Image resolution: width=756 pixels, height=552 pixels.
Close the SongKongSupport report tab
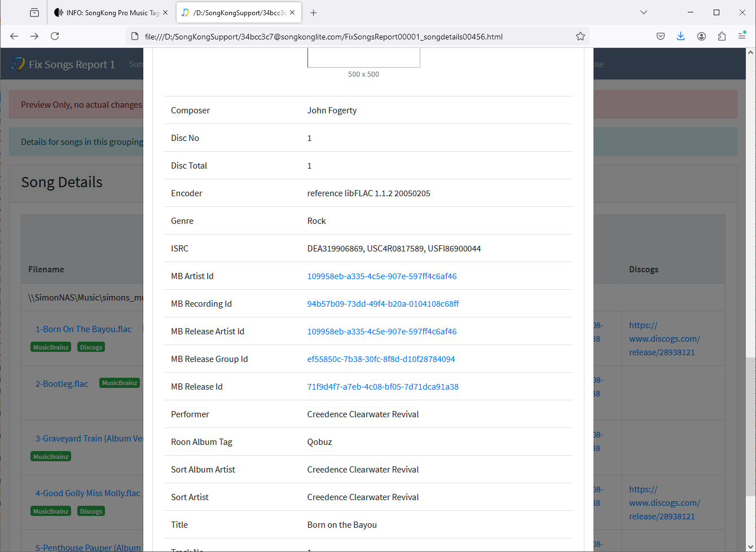[292, 12]
